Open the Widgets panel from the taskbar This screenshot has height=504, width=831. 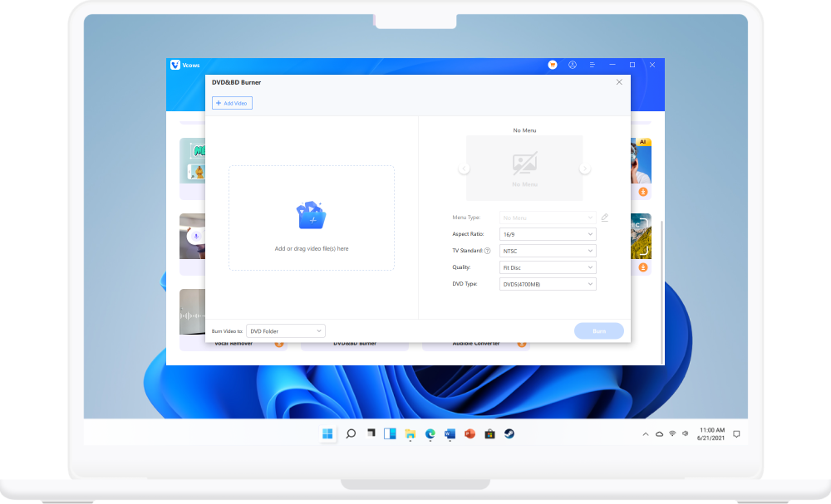(x=390, y=433)
